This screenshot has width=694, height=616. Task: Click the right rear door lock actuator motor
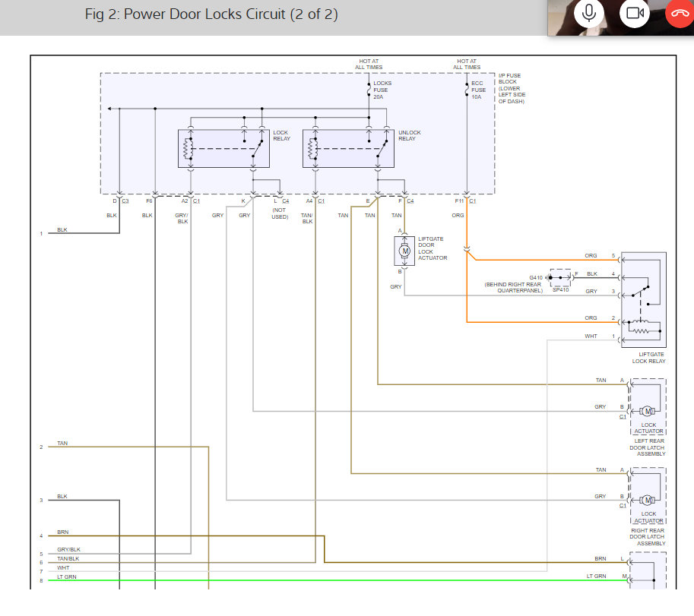click(x=648, y=500)
